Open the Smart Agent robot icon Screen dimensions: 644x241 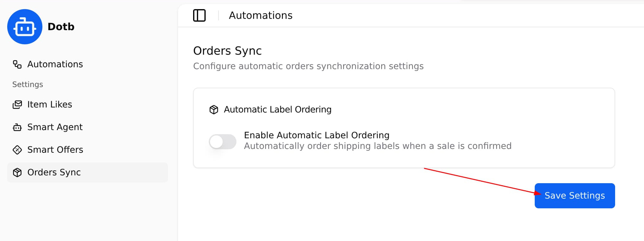point(17,127)
